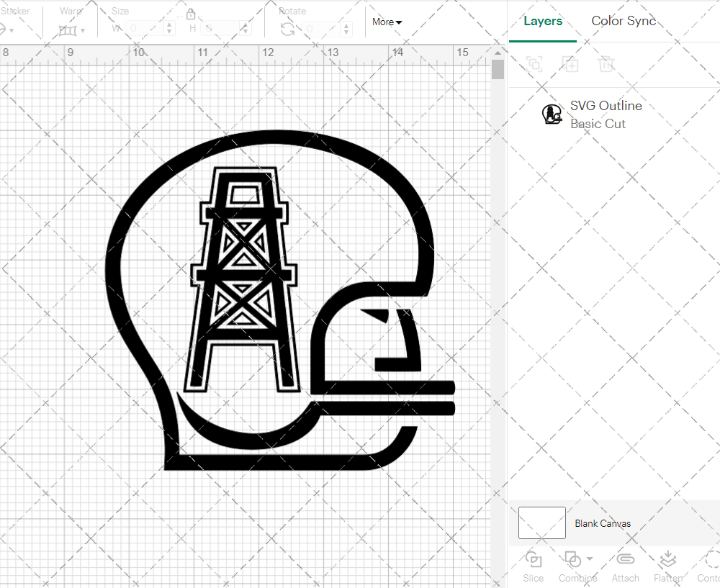Switch to the Color Sync tab
The image size is (720, 588).
click(624, 21)
